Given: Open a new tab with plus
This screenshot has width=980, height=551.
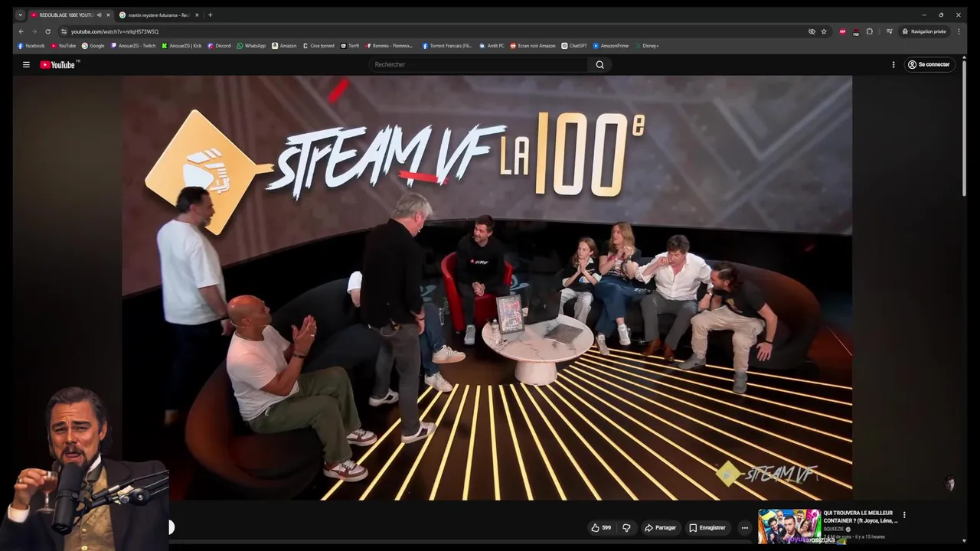Looking at the screenshot, I should 211,15.
